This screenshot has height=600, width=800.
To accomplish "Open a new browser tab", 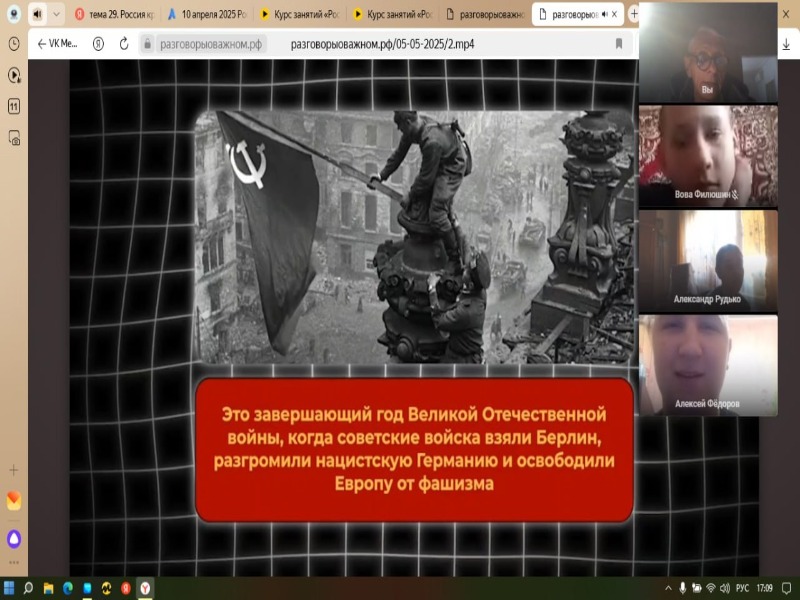I will [x=634, y=14].
